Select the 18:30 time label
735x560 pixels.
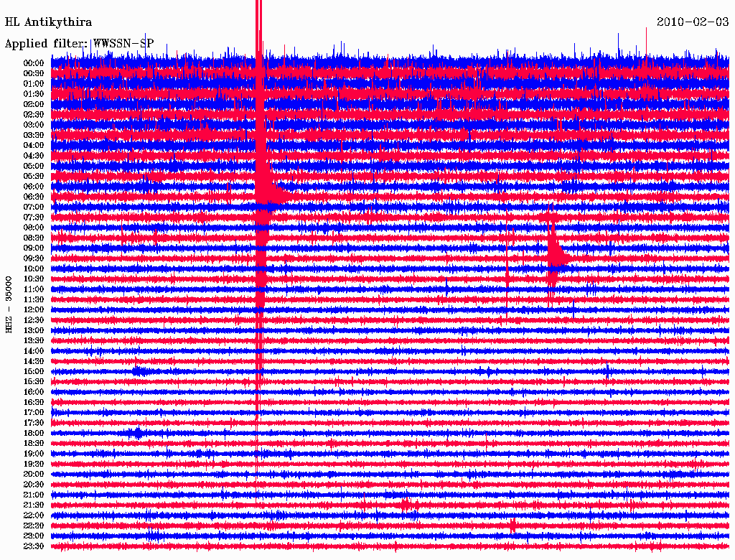pos(34,444)
